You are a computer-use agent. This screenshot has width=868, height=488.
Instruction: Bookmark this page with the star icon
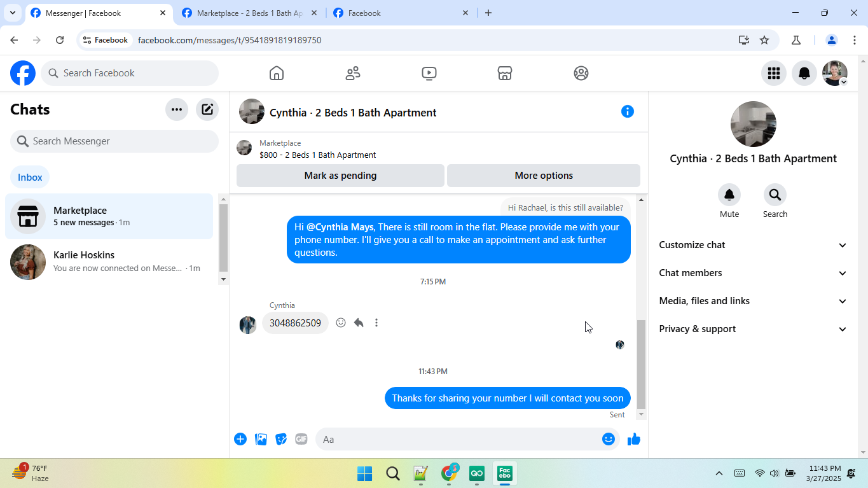[764, 40]
